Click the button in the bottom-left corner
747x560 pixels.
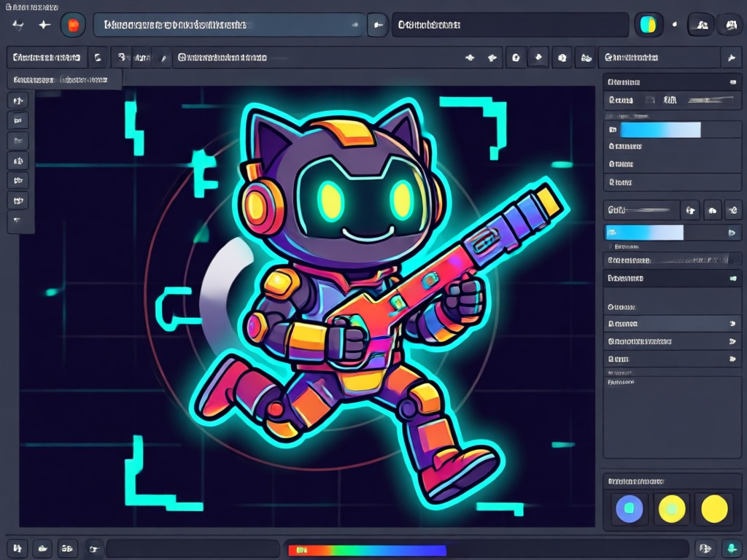tap(18, 548)
